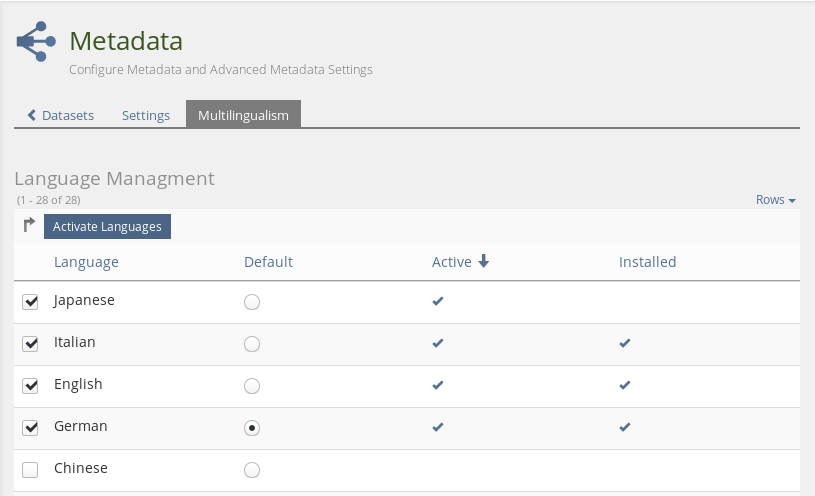Screen dimensions: 815x496
Task: Sort by the Language column header
Action: tap(86, 262)
